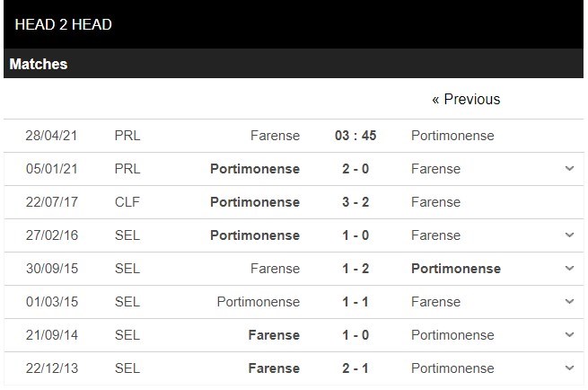Select away team Portimonense in 21/09/14 row
This screenshot has width=588, height=390.
pyautogui.click(x=452, y=335)
